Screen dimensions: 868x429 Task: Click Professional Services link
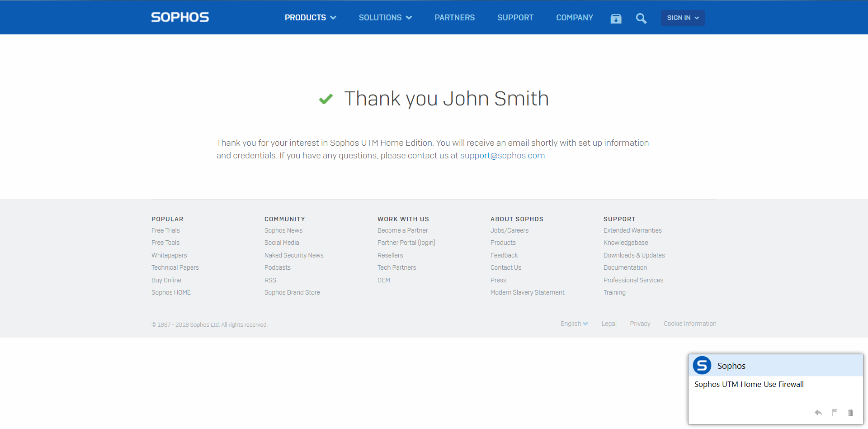coord(633,280)
